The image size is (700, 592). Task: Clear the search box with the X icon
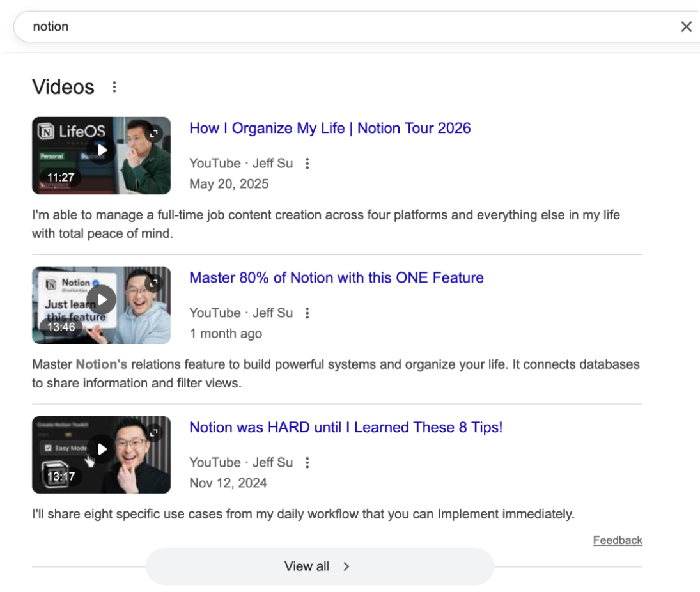[x=686, y=27]
